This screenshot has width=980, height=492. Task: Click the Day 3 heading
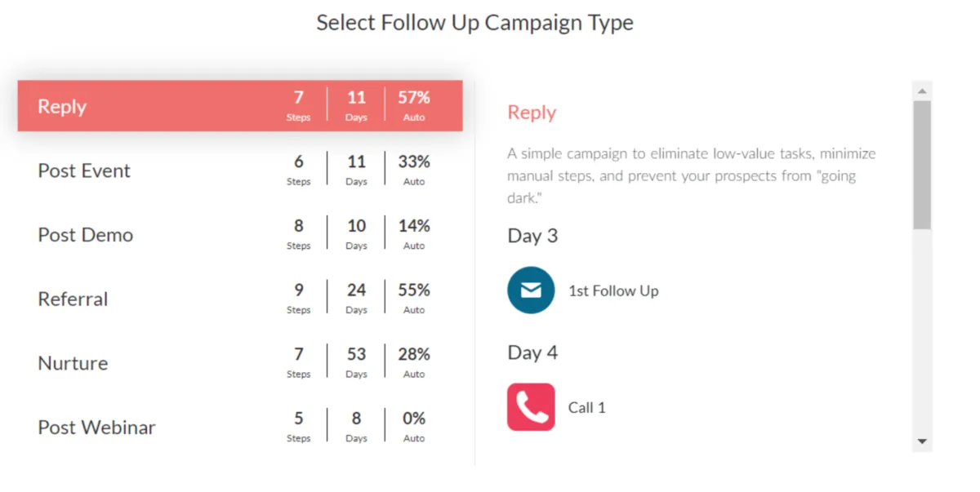click(x=532, y=236)
